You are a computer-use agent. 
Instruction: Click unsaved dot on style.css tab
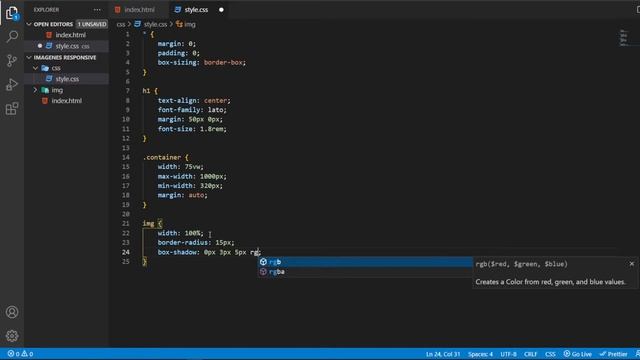coord(221,9)
